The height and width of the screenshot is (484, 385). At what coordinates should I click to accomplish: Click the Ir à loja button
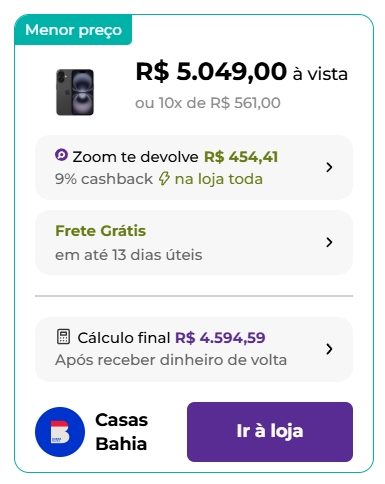click(270, 432)
